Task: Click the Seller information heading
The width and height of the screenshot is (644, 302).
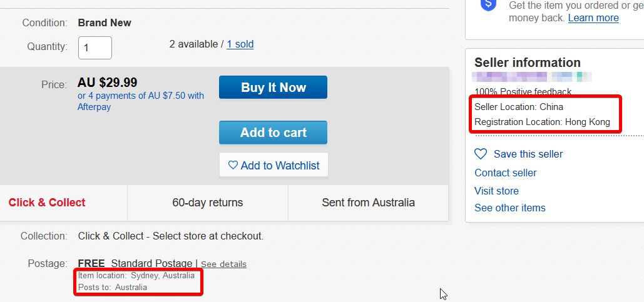Action: (528, 63)
